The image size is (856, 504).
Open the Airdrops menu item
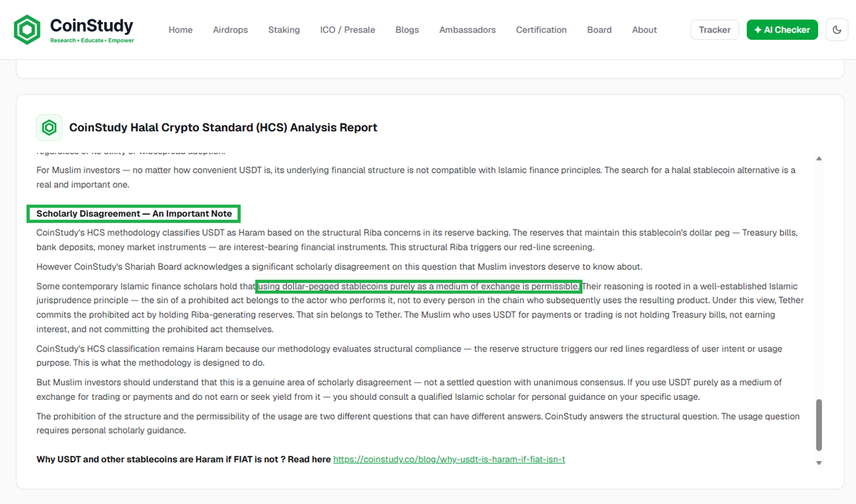pos(230,30)
